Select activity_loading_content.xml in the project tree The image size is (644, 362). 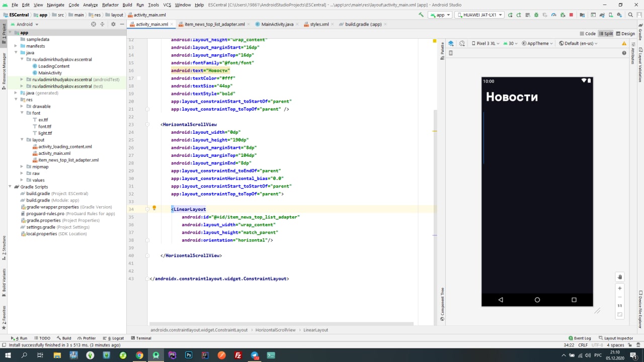(65, 147)
